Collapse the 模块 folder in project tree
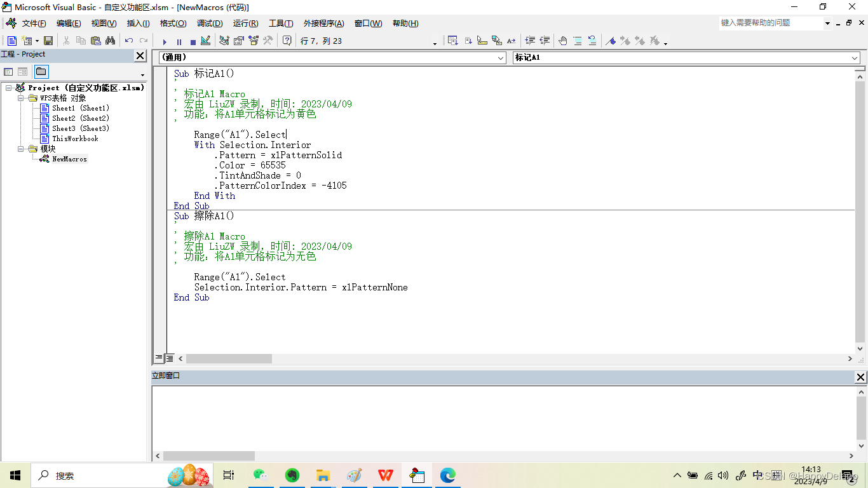Viewport: 868px width, 488px height. (21, 149)
